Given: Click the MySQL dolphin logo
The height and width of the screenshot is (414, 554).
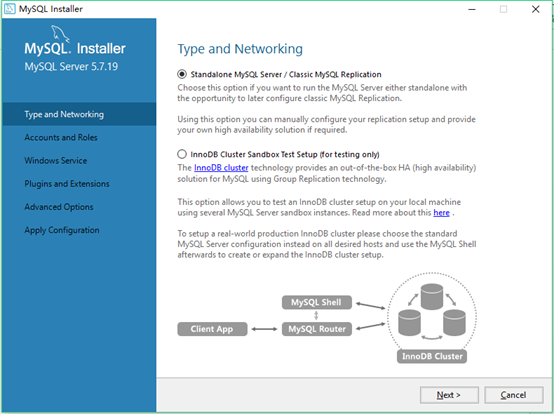Looking at the screenshot, I should click(60, 34).
